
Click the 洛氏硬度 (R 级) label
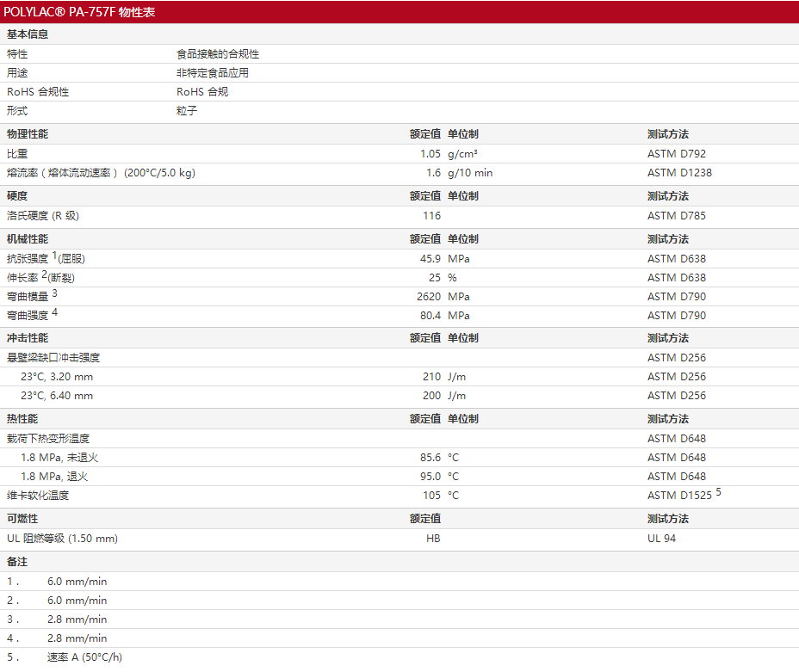[43, 216]
